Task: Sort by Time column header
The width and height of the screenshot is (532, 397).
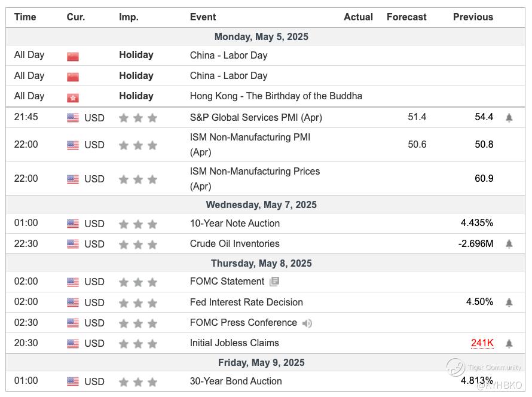Action: tap(25, 17)
